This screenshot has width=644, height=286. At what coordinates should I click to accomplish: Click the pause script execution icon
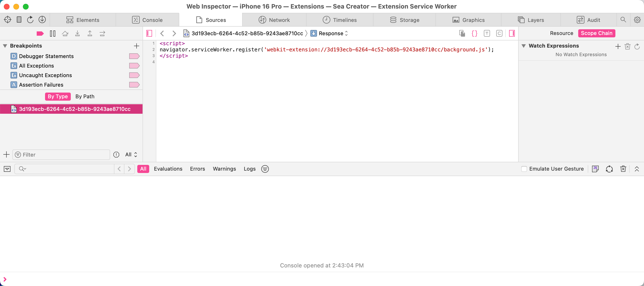click(x=52, y=34)
